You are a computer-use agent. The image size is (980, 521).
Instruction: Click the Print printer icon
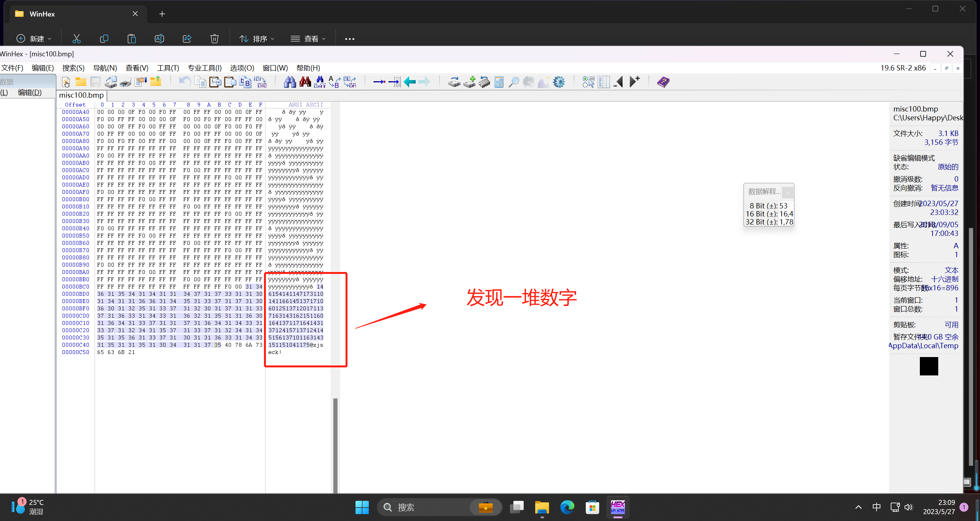(126, 82)
